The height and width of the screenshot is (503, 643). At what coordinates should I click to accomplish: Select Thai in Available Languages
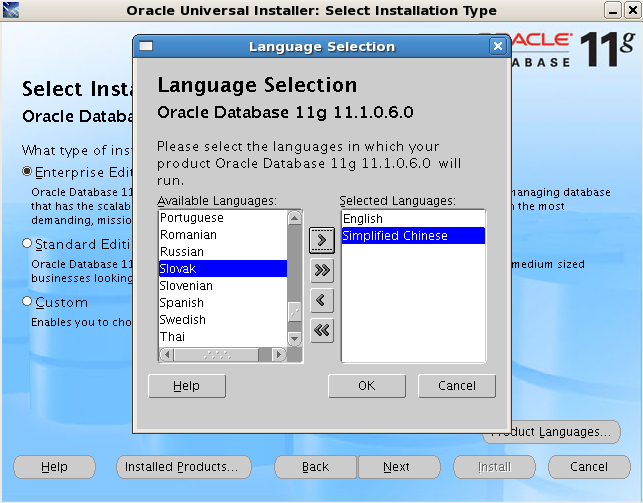(x=223, y=337)
